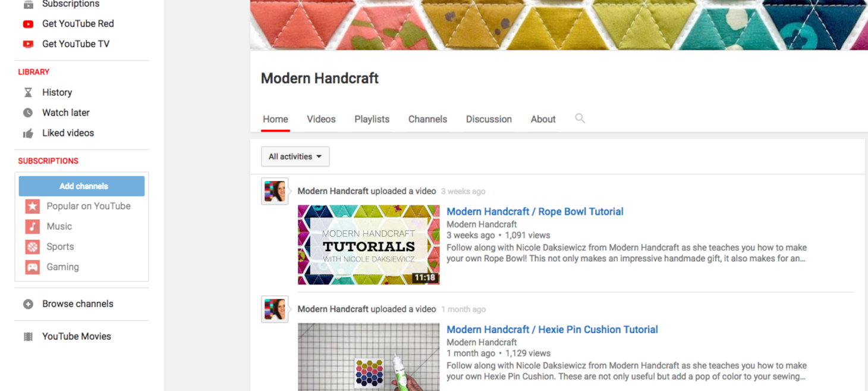Image resolution: width=868 pixels, height=391 pixels.
Task: Click avatar beside Rope Bowl upload entry
Action: click(275, 191)
